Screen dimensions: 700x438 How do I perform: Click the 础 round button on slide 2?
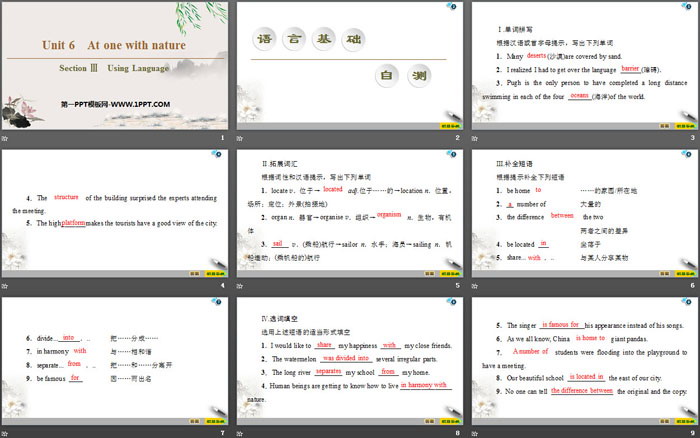(x=354, y=39)
